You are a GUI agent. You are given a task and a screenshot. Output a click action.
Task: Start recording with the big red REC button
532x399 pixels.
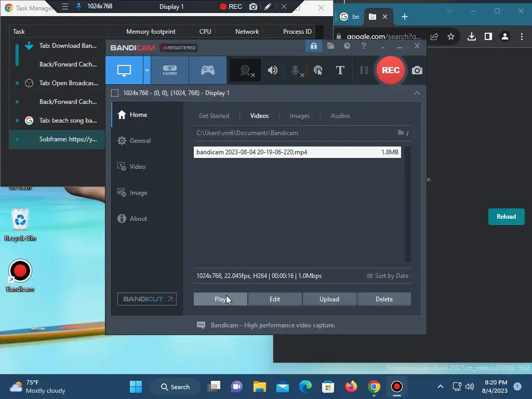(391, 70)
